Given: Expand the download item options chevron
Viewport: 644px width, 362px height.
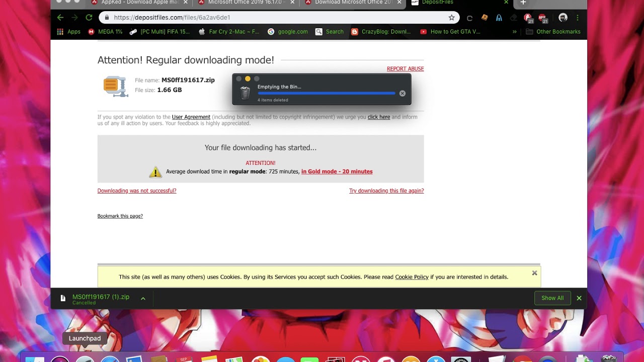Looking at the screenshot, I should tap(143, 299).
